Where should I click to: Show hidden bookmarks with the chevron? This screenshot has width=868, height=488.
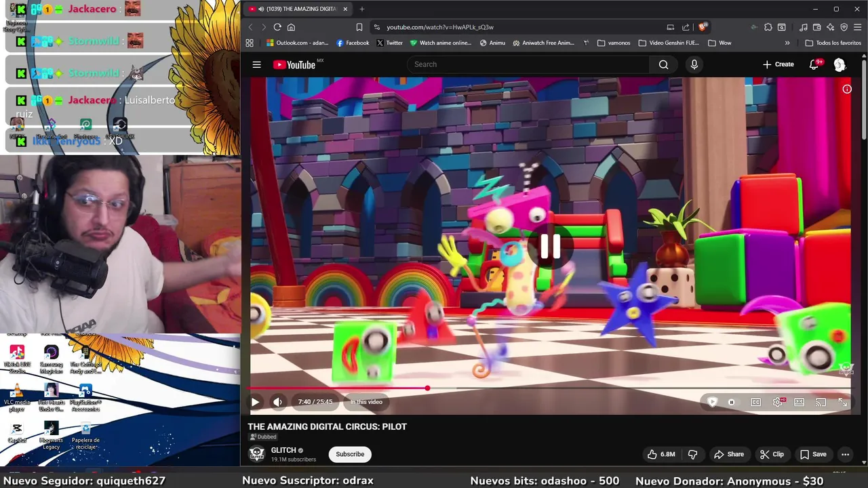tap(787, 43)
